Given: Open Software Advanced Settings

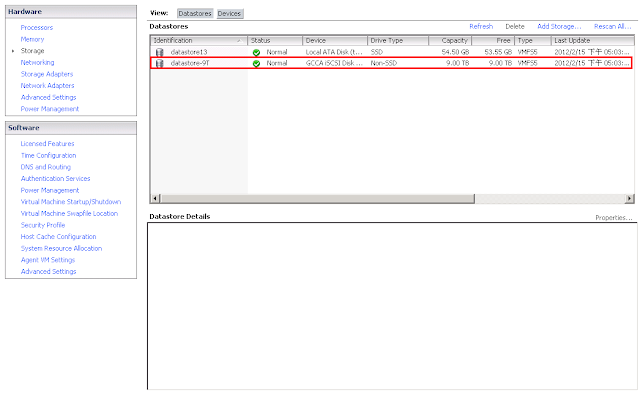Looking at the screenshot, I should coord(48,272).
